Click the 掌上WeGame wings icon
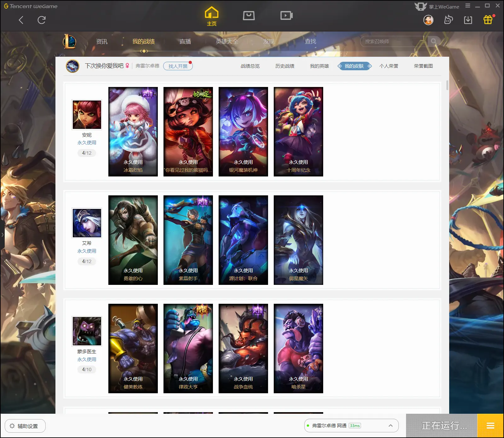 tap(421, 6)
